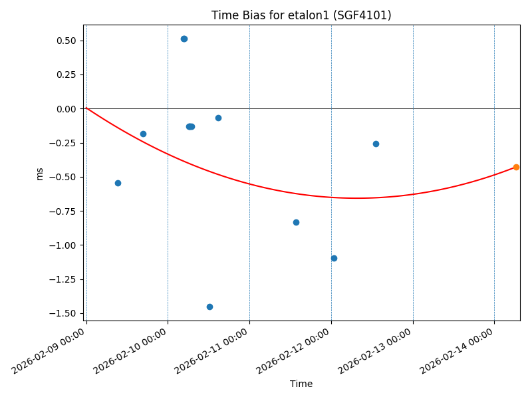Select the highest blue point near 0.50
Screen dimensions: 532x399
tap(184, 39)
